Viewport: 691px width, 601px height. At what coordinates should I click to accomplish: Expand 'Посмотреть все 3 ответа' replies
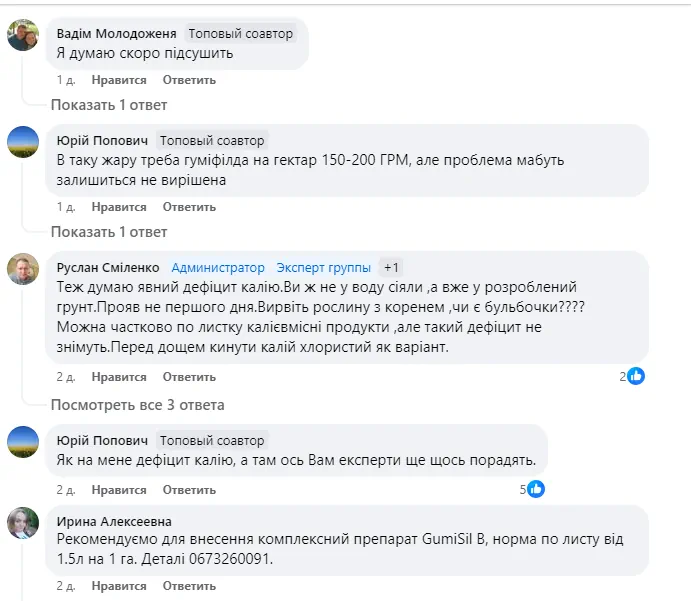(x=138, y=404)
